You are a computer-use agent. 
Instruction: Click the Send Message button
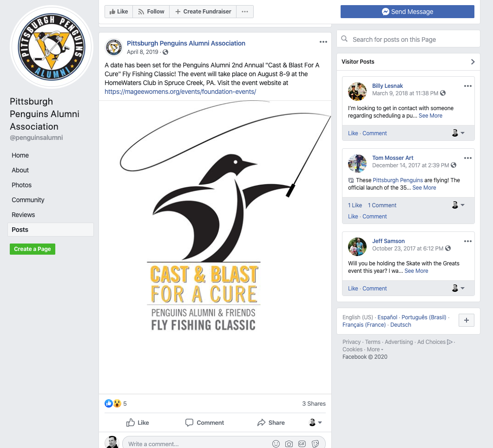coord(408,12)
